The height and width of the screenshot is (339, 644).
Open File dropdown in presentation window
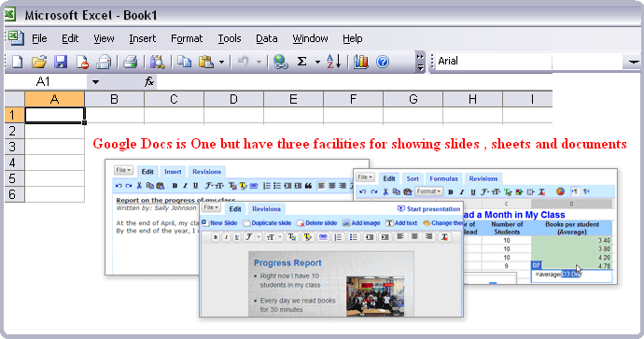[211, 207]
